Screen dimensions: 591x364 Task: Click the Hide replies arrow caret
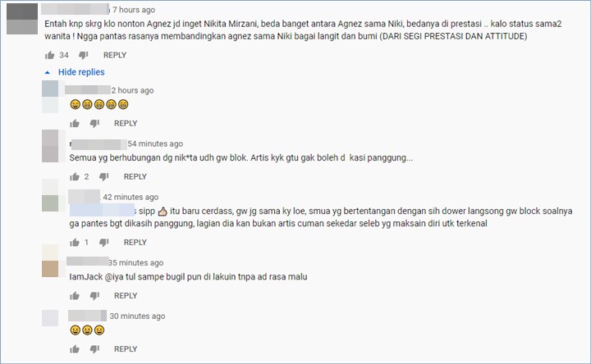pos(47,72)
